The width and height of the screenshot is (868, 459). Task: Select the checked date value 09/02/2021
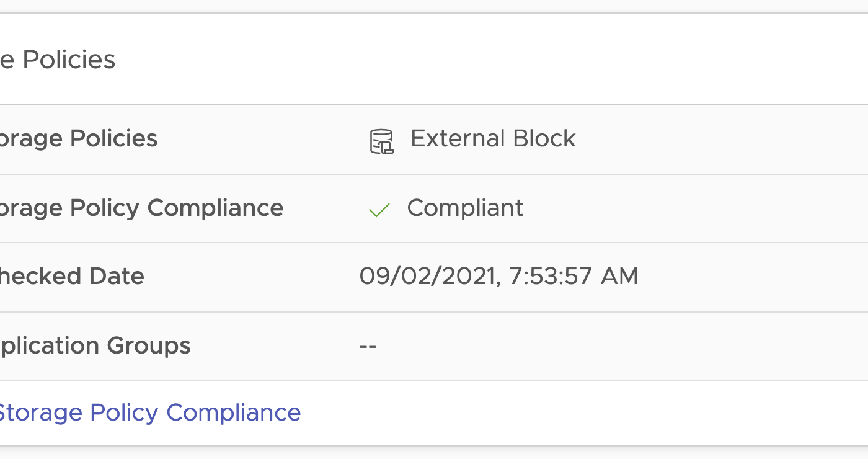[x=429, y=276]
